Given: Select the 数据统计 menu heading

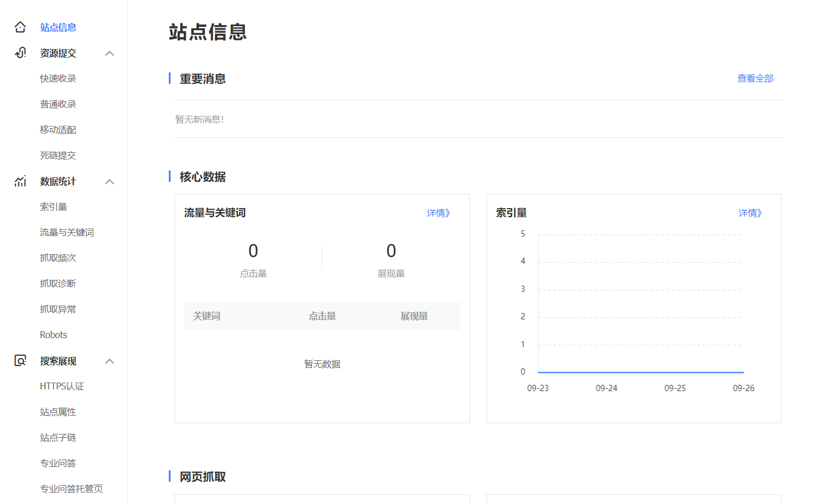Looking at the screenshot, I should click(x=58, y=181).
